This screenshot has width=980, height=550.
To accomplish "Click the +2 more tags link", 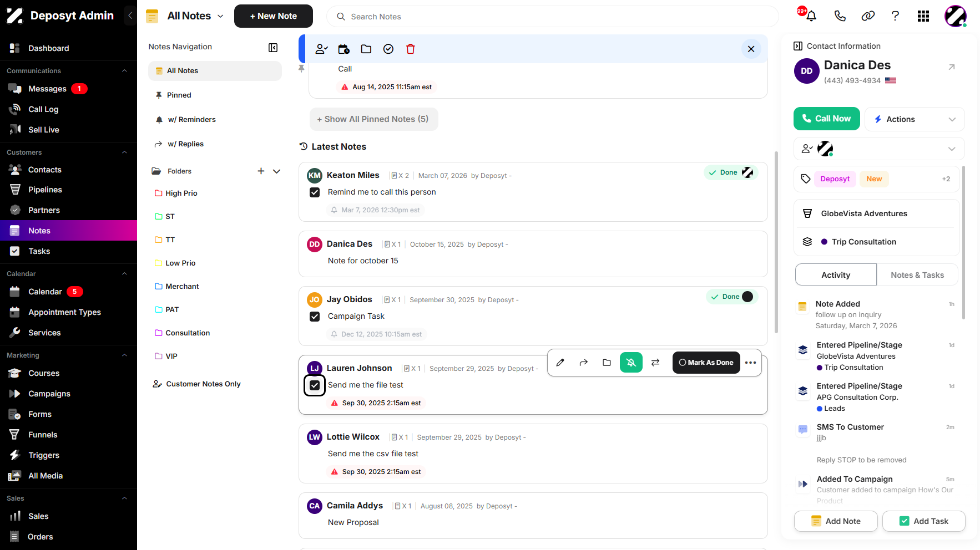I will click(x=946, y=179).
